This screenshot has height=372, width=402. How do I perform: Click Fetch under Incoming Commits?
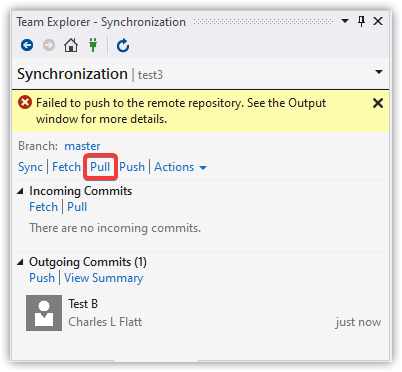tap(43, 207)
